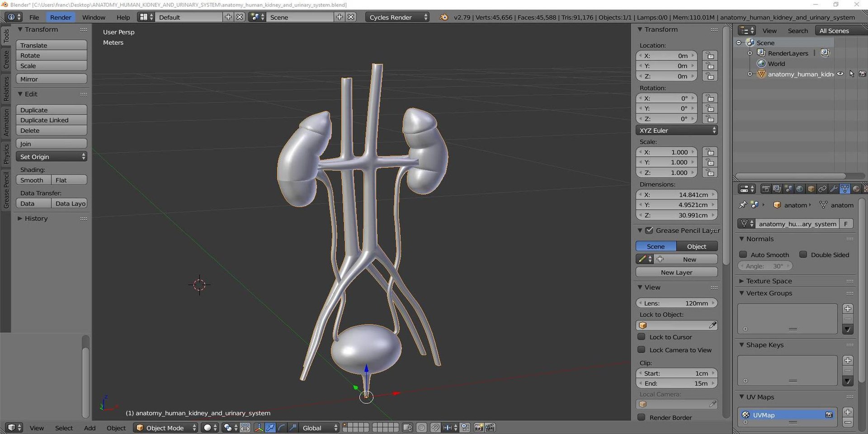Enable Lock to Cursor checkbox
Image resolution: width=868 pixels, height=434 pixels.
pos(641,337)
